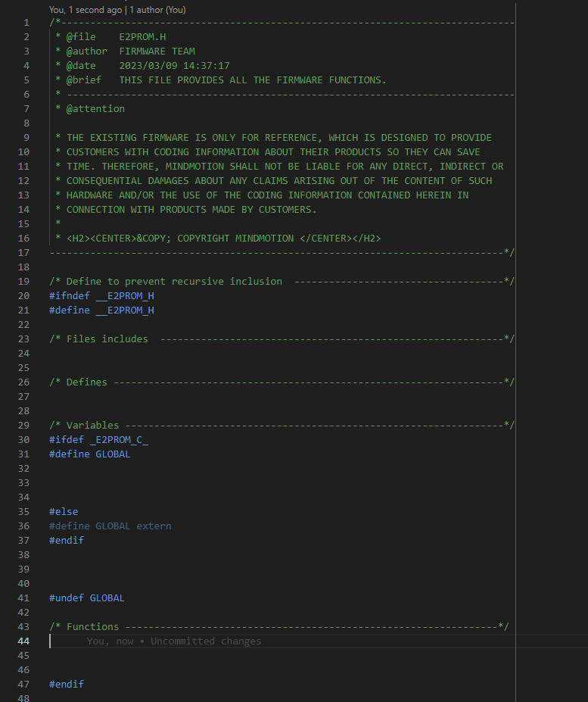Click line number 35 in the gutter
The image size is (588, 702).
23,512
